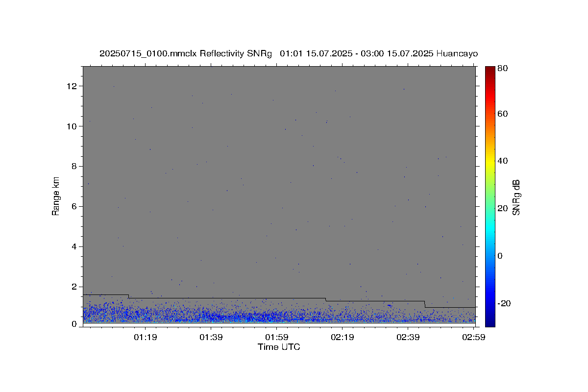Click the 10 km range tick label
Image resolution: width=588 pixels, height=392 pixels.
73,126
